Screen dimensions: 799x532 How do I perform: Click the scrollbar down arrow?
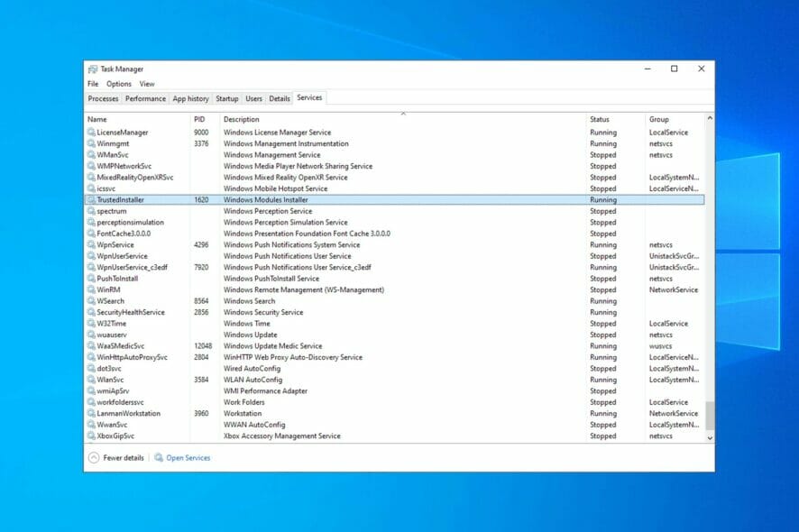tap(710, 437)
